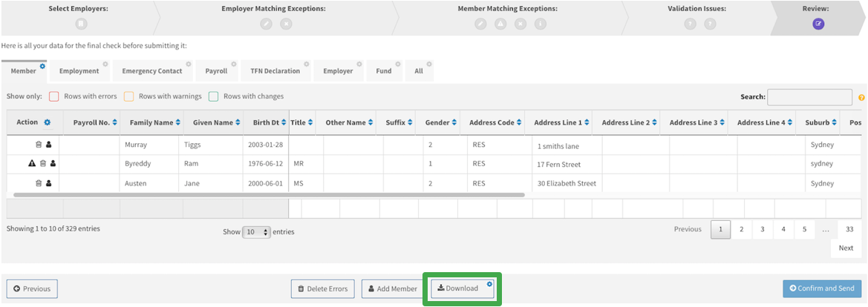
Task: Open the Member tab gear settings
Action: pos(42,66)
